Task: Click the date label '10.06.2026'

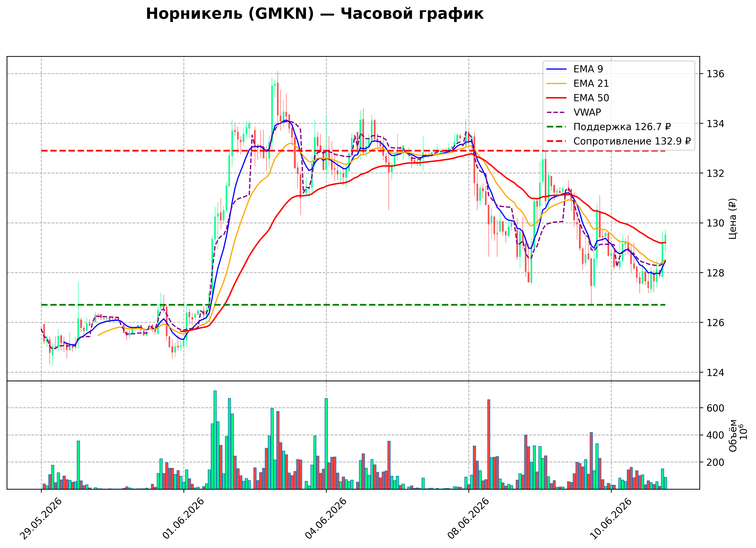Action: click(x=611, y=519)
